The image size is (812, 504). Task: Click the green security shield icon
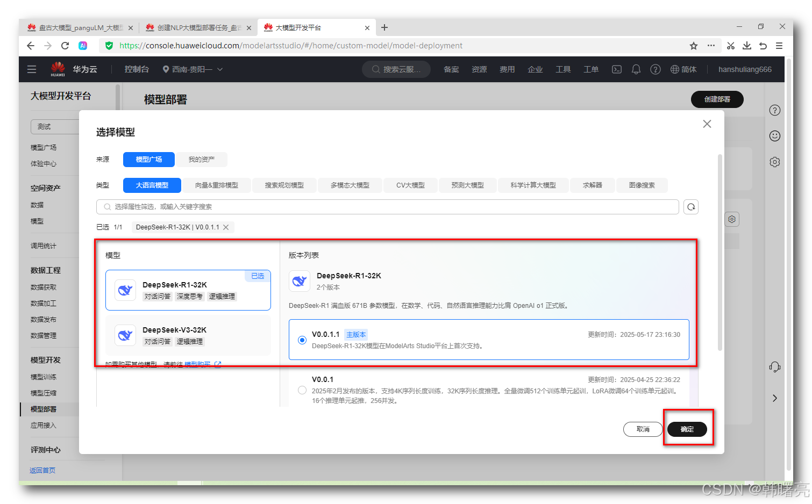pos(109,46)
